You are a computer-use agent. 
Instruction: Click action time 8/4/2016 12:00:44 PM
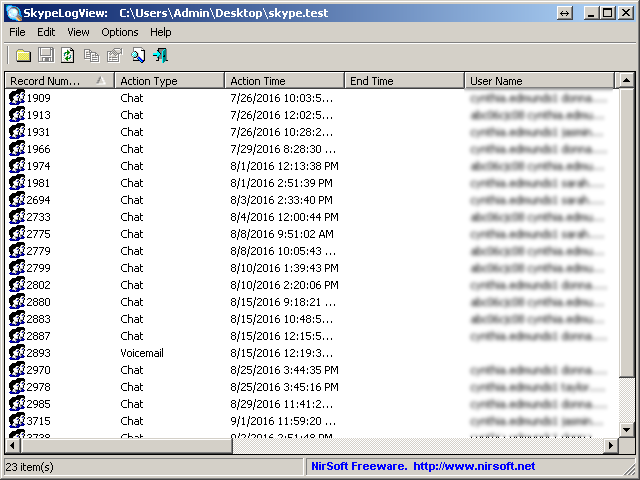click(284, 217)
